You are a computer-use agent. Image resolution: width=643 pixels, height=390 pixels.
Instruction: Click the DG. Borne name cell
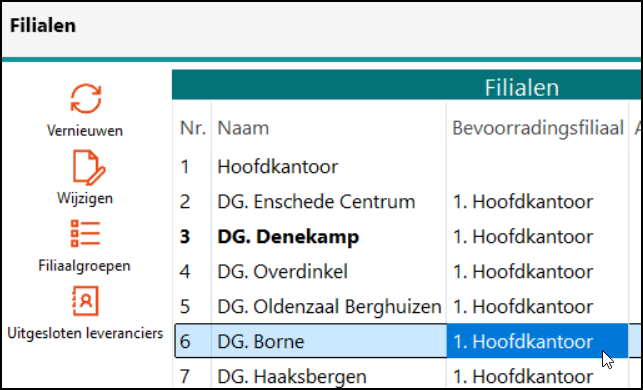click(x=329, y=341)
